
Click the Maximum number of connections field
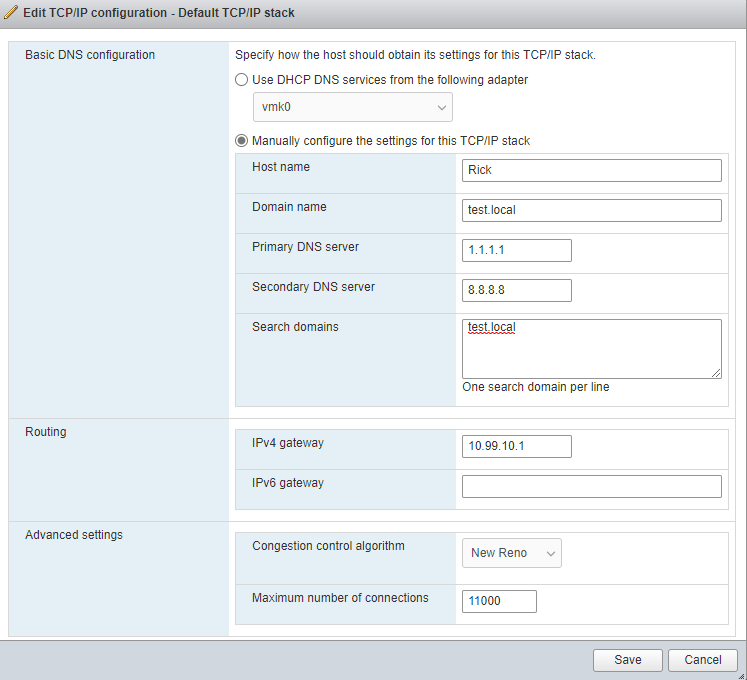point(499,601)
